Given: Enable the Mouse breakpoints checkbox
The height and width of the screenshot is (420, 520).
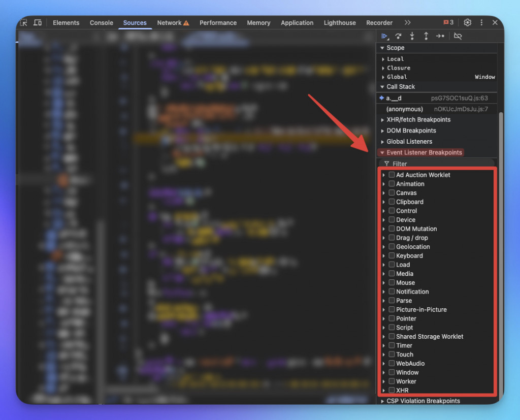Looking at the screenshot, I should pyautogui.click(x=392, y=282).
